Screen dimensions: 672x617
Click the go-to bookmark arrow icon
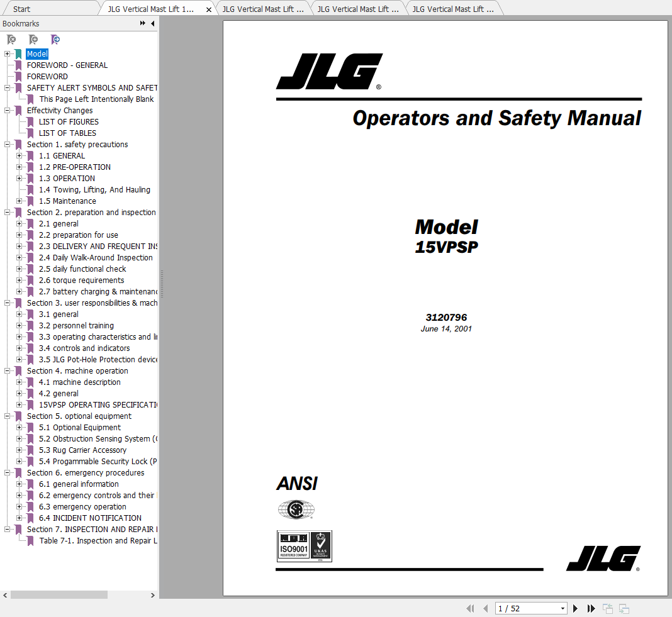(x=55, y=40)
